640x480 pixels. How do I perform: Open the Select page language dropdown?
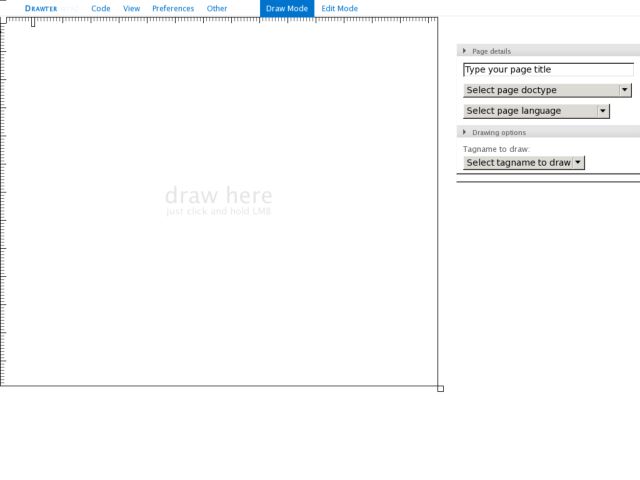click(x=536, y=111)
